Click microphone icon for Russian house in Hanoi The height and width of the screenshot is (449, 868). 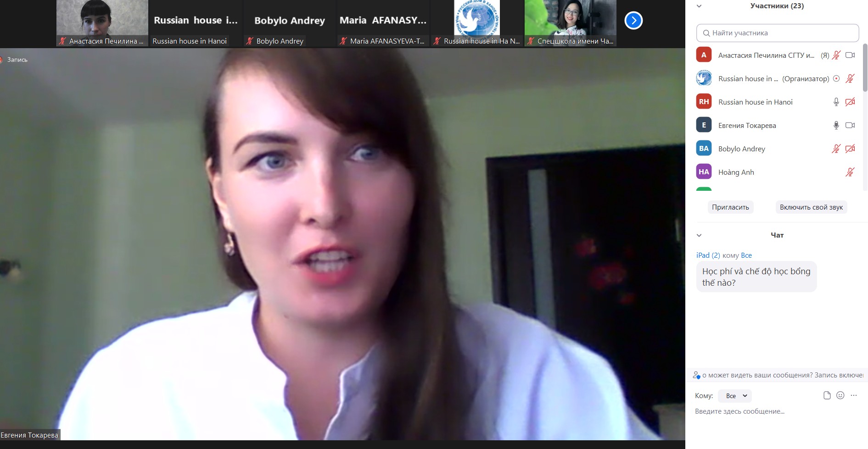point(836,102)
